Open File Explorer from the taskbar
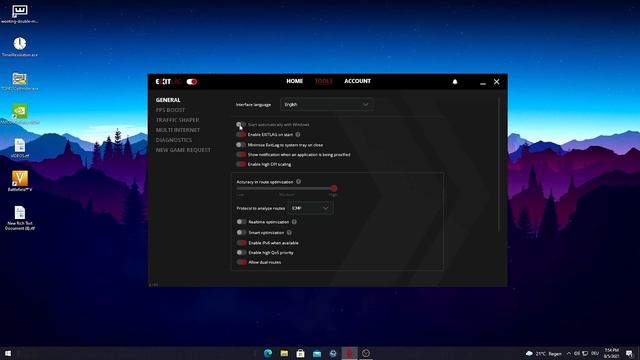The image size is (640, 360). tap(284, 353)
